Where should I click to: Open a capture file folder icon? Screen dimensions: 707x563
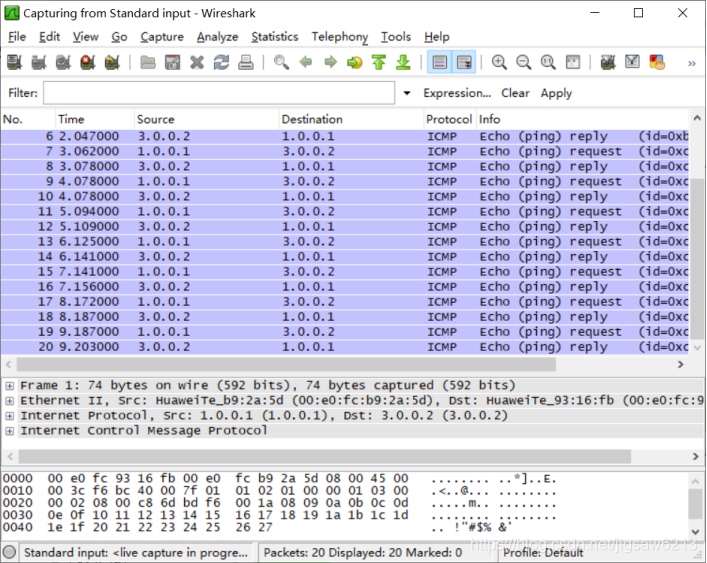(x=148, y=62)
